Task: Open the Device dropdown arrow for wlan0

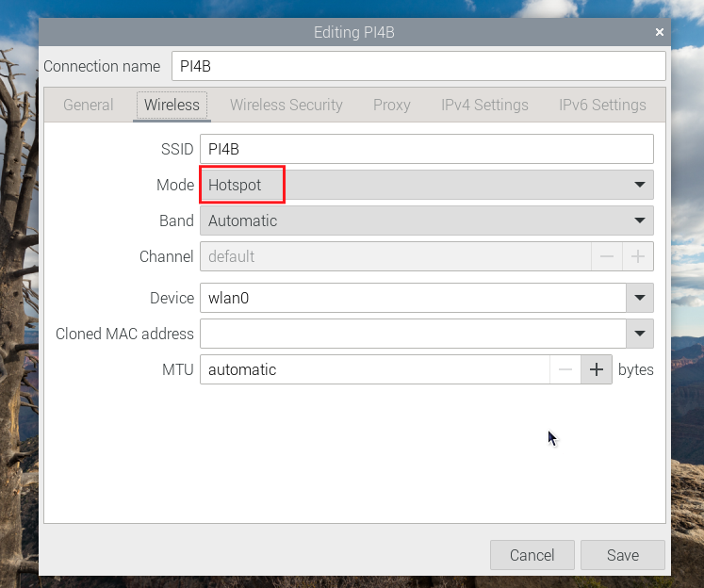Action: coord(640,298)
